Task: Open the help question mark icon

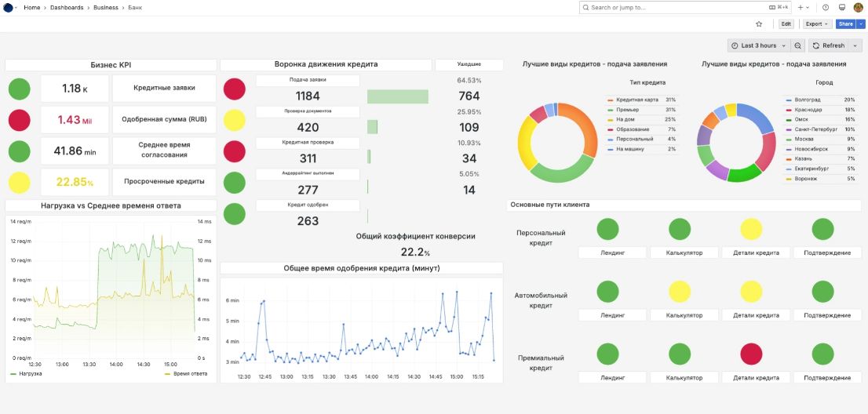Action: click(825, 7)
